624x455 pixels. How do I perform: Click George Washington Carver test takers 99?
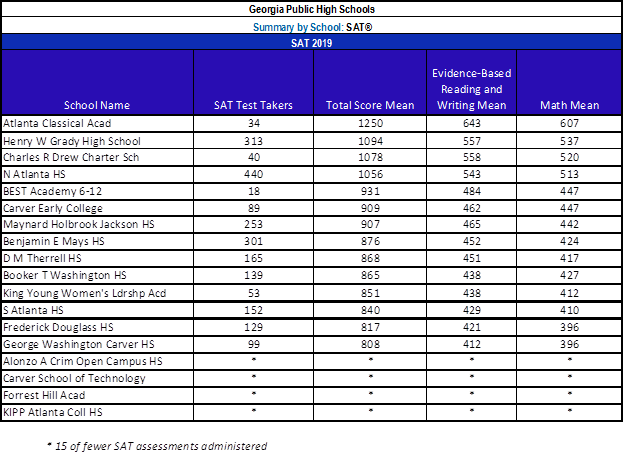coord(254,344)
